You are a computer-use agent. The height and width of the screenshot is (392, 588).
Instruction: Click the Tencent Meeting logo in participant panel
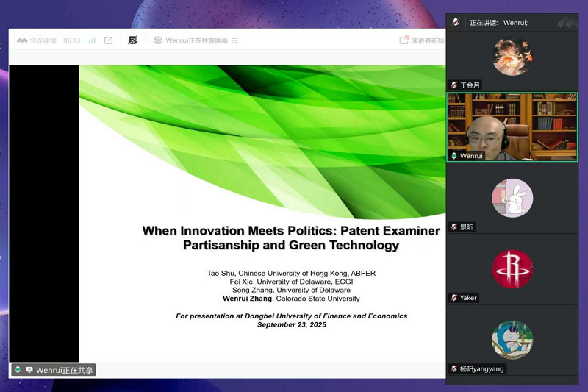567,23
